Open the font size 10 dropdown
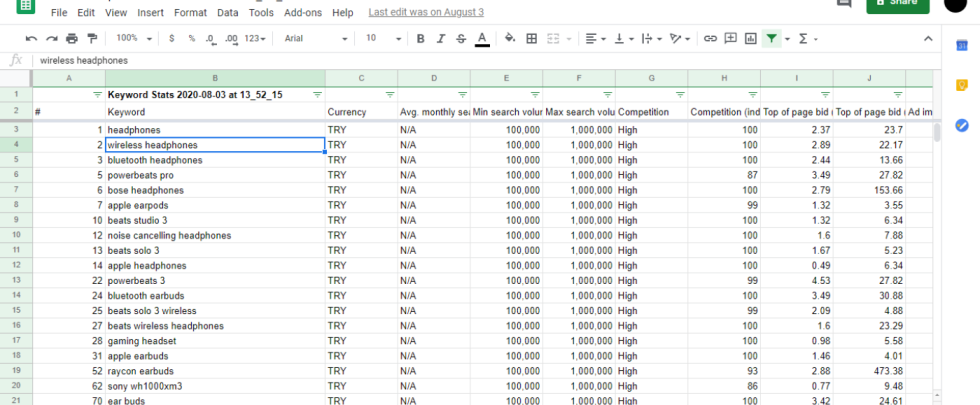 pos(383,39)
